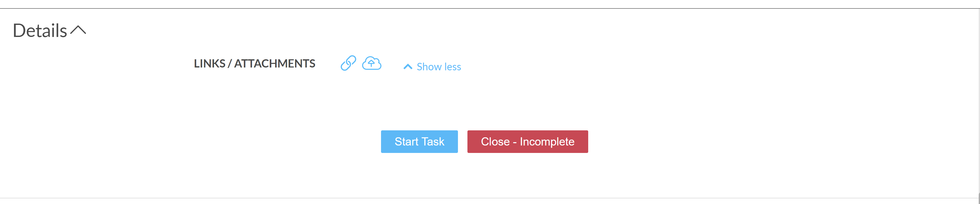This screenshot has width=980, height=204.
Task: Click the cloud icon with upward arrow
Action: click(x=371, y=63)
